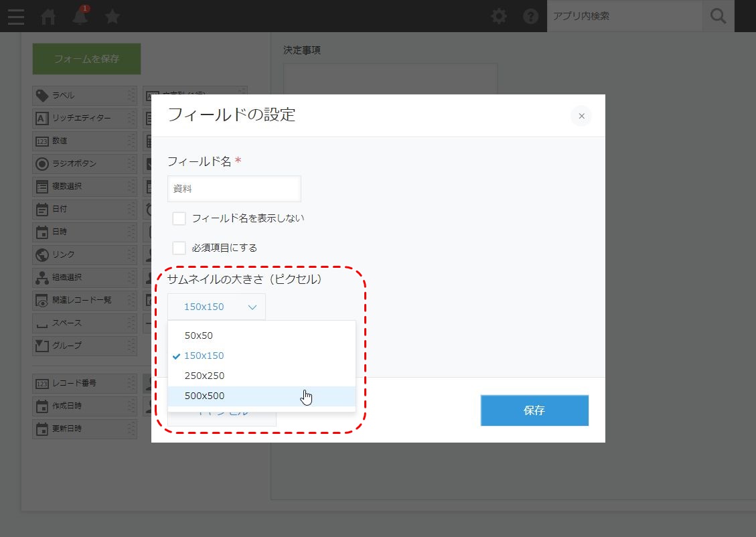
Task: Select the リッチエディター field icon
Action: pyautogui.click(x=42, y=118)
